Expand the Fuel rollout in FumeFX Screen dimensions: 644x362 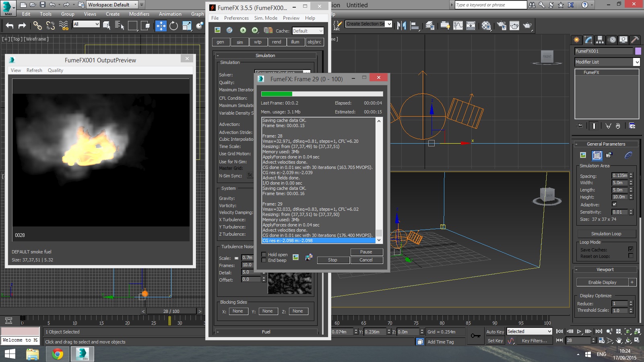point(266,332)
